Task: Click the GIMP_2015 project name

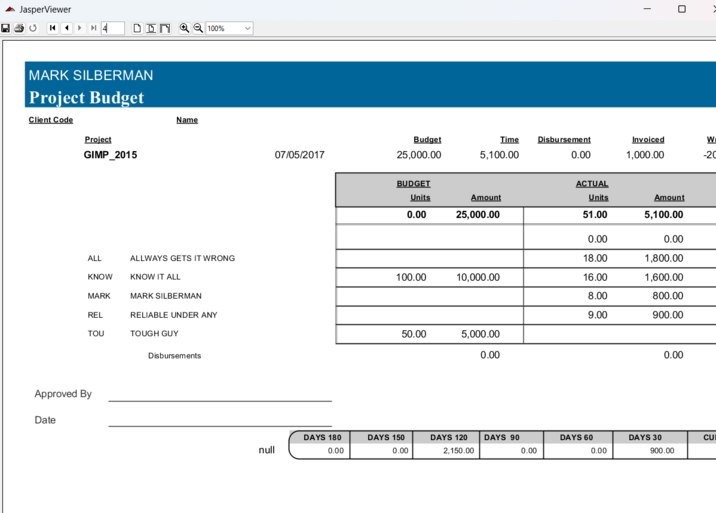Action: tap(110, 155)
